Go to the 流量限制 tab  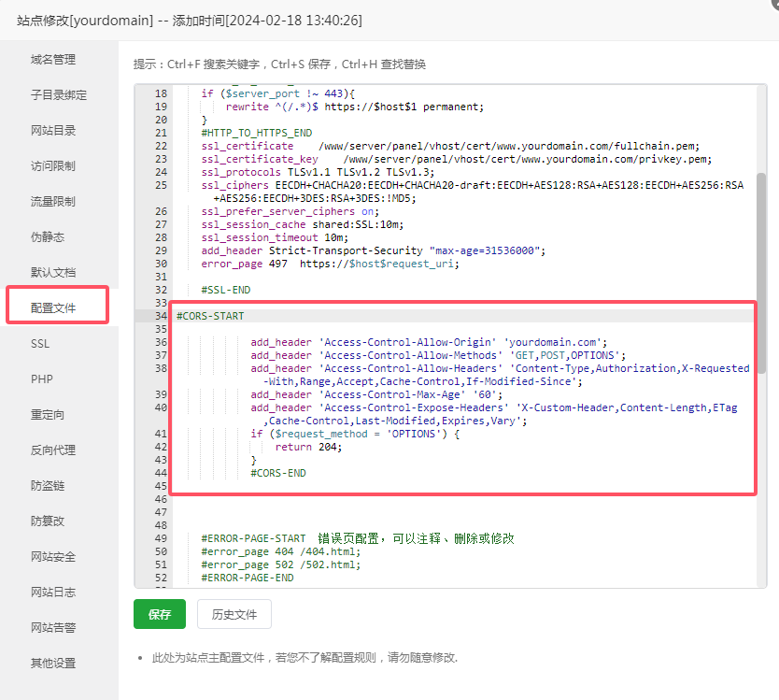(x=53, y=201)
